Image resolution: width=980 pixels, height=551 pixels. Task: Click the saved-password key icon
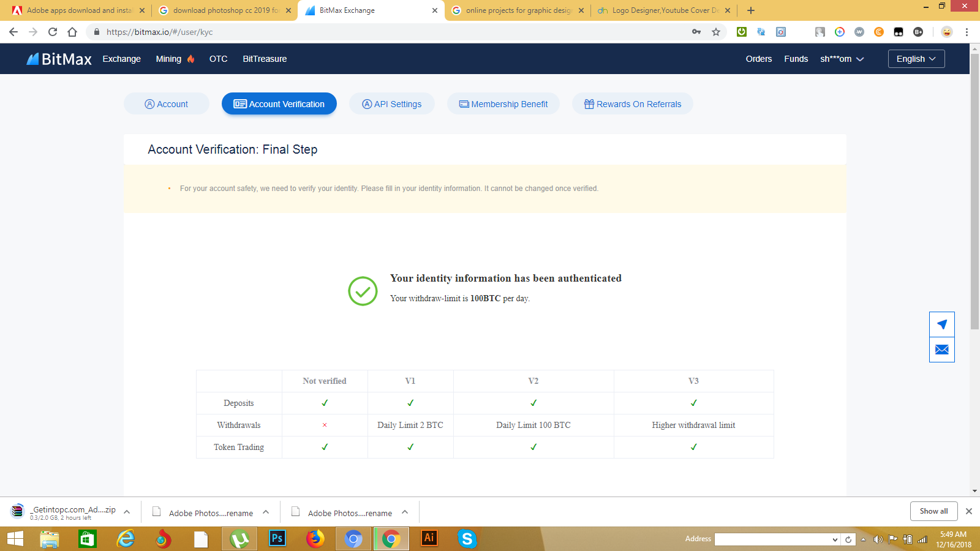pos(696,32)
